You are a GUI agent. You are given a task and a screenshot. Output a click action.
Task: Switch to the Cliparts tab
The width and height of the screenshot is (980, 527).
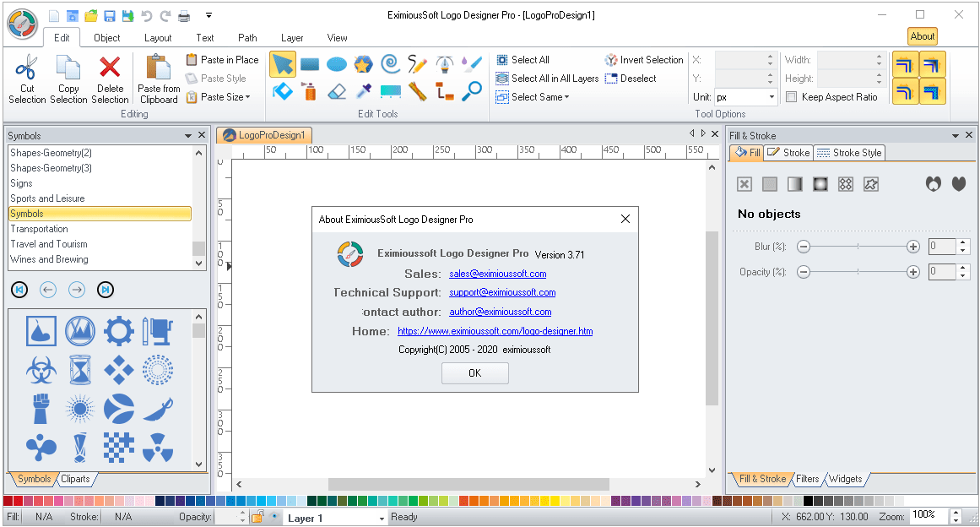tap(76, 479)
